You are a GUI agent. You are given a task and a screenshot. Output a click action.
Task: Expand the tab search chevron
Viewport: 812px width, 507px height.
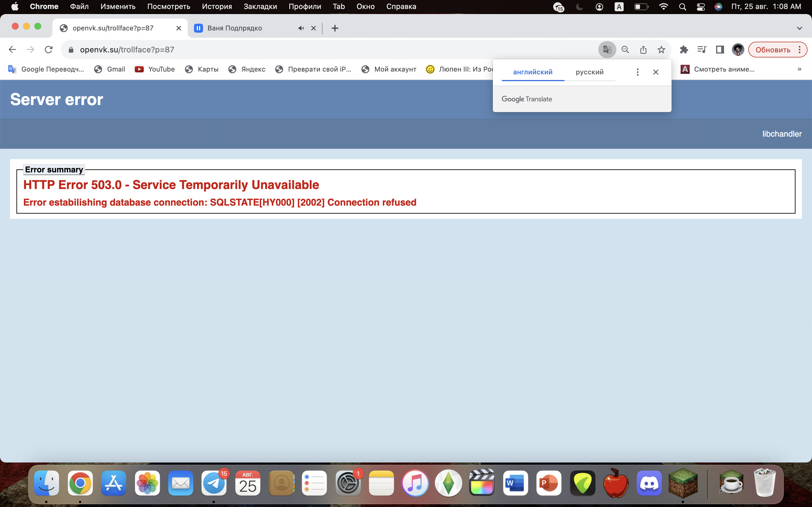799,28
